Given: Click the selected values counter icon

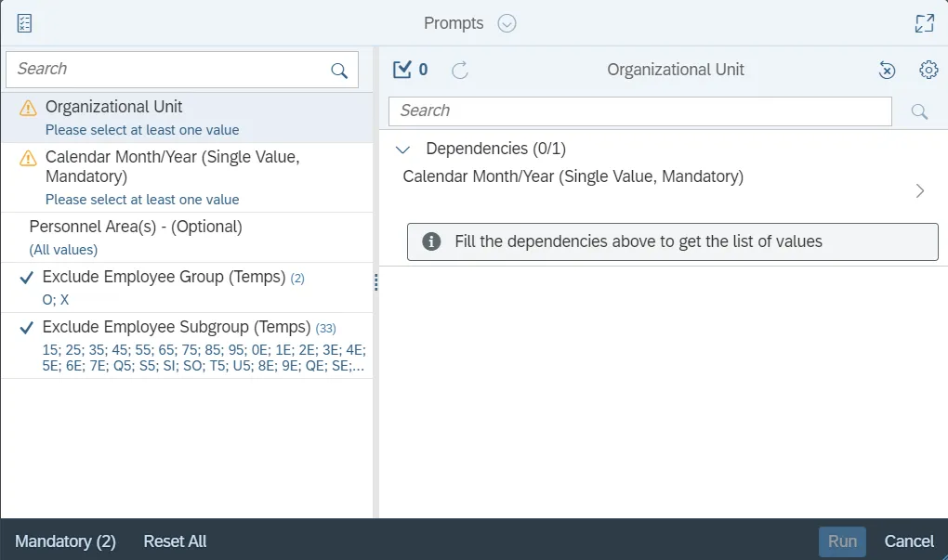Looking at the screenshot, I should pos(402,70).
